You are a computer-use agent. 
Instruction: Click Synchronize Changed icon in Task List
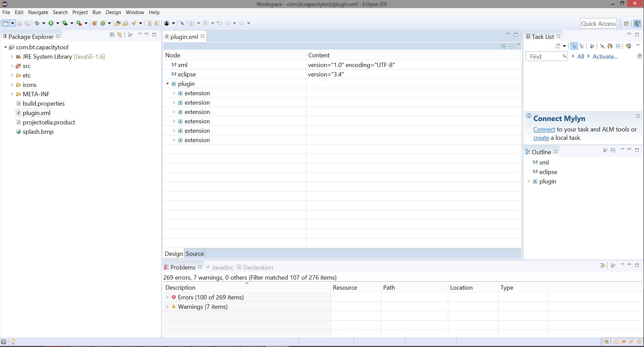click(628, 46)
